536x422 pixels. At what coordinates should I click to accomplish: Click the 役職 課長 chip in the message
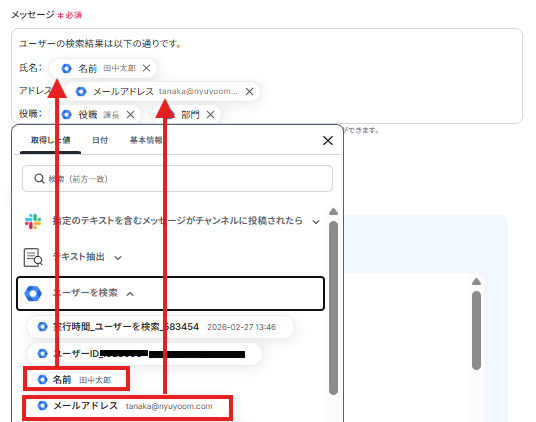pyautogui.click(x=95, y=114)
